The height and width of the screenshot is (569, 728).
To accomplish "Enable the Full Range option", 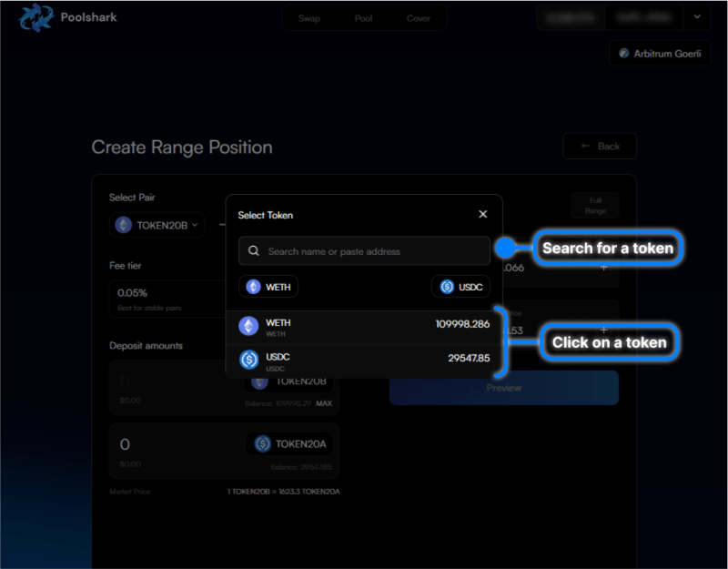I will [594, 207].
